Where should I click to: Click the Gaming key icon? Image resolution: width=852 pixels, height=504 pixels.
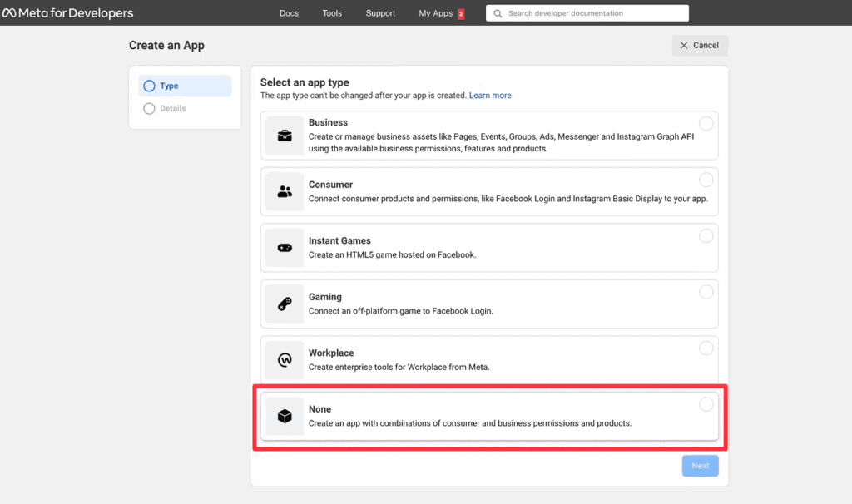click(284, 304)
